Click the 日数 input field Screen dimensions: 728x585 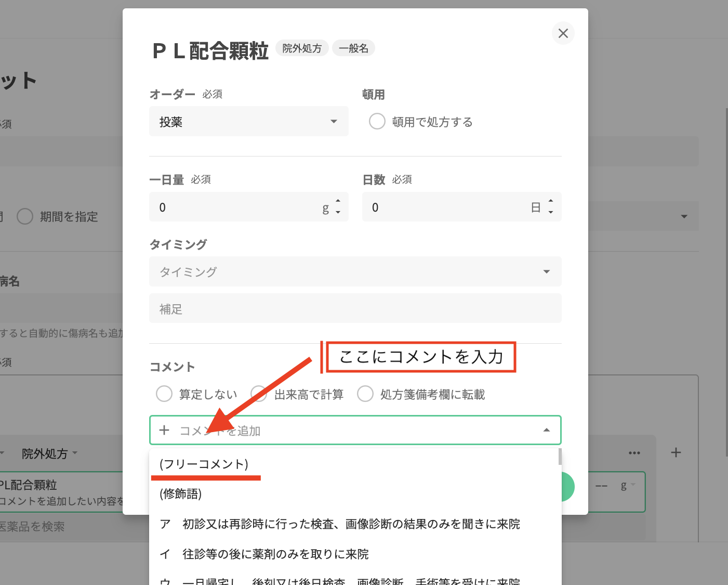coord(461,207)
